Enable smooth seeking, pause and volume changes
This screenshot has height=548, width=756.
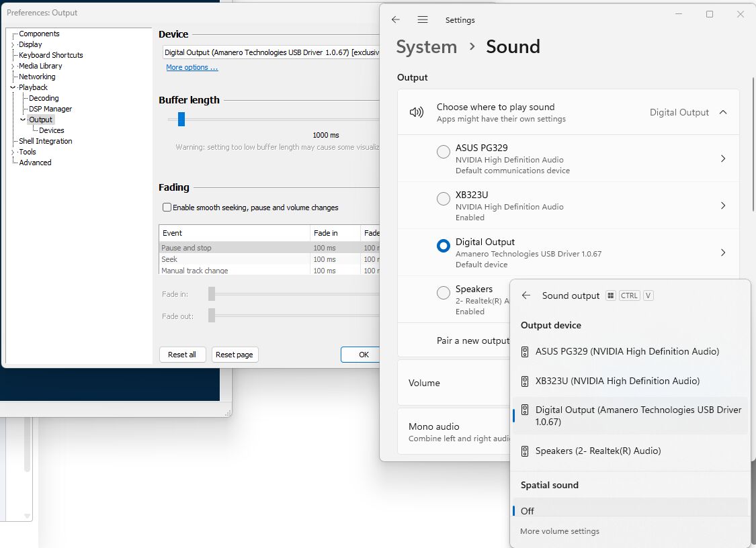point(167,208)
